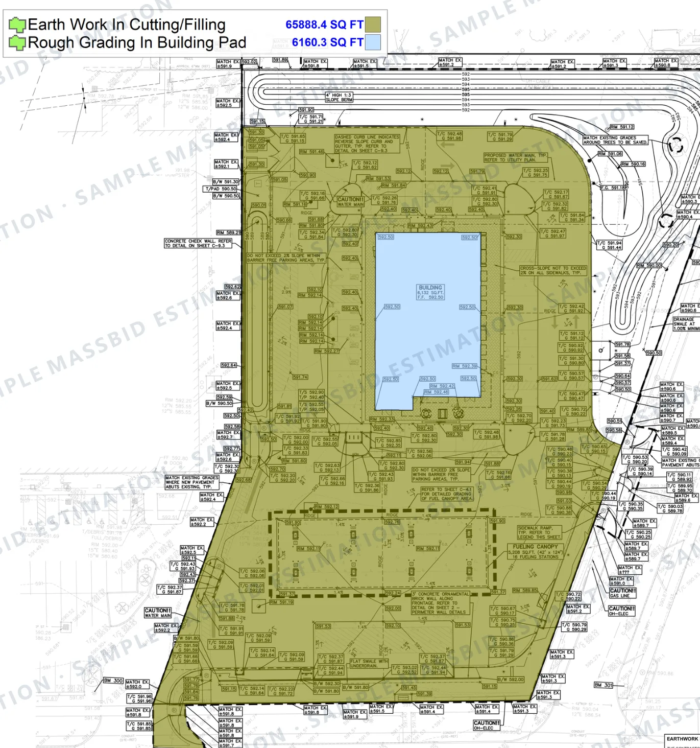The height and width of the screenshot is (748, 700).
Task: Click the "SIDEWALK RAMP" note
Action: coord(539,532)
